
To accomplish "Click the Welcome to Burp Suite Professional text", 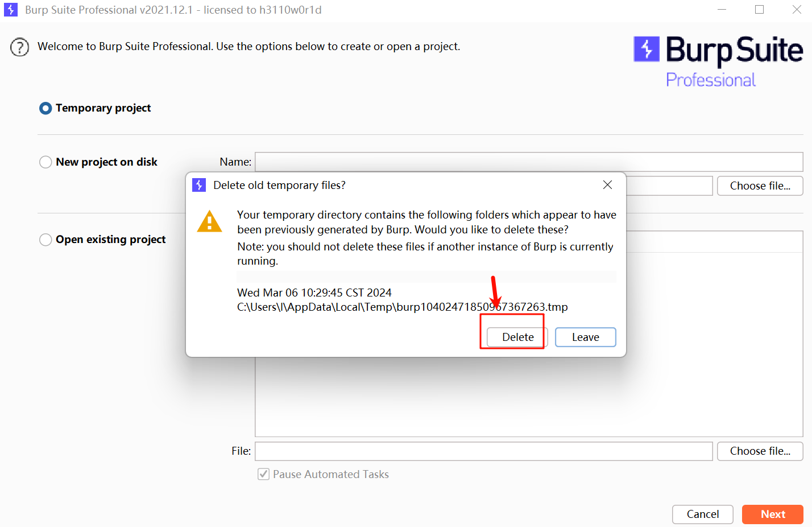I will point(248,47).
